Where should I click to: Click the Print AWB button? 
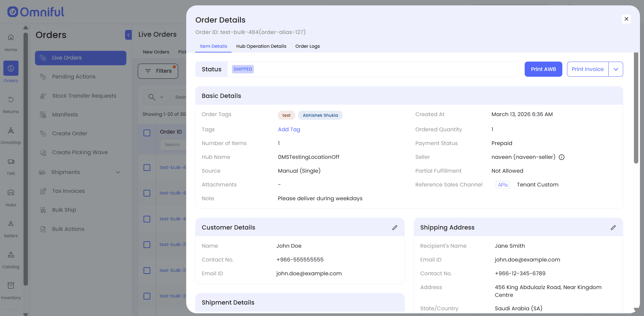543,69
